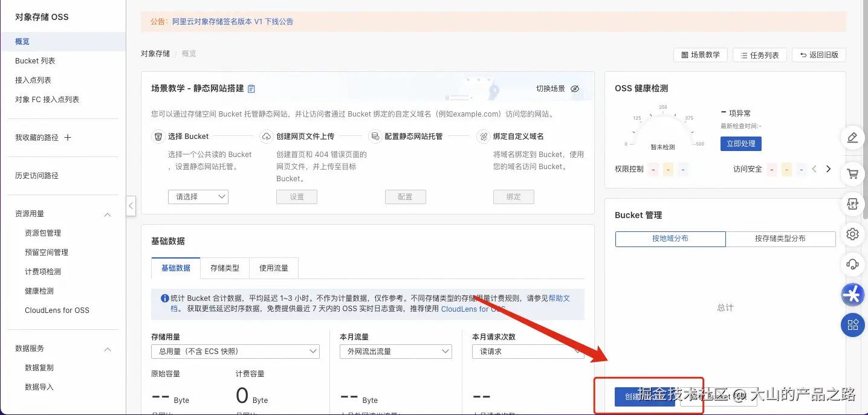Open the 总用量 storage usage dropdown
The height and width of the screenshot is (415, 868).
pyautogui.click(x=235, y=351)
